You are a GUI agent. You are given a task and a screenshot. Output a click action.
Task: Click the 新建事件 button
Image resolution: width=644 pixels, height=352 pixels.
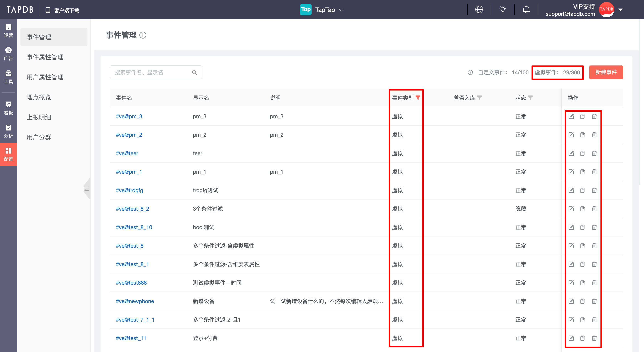click(606, 73)
